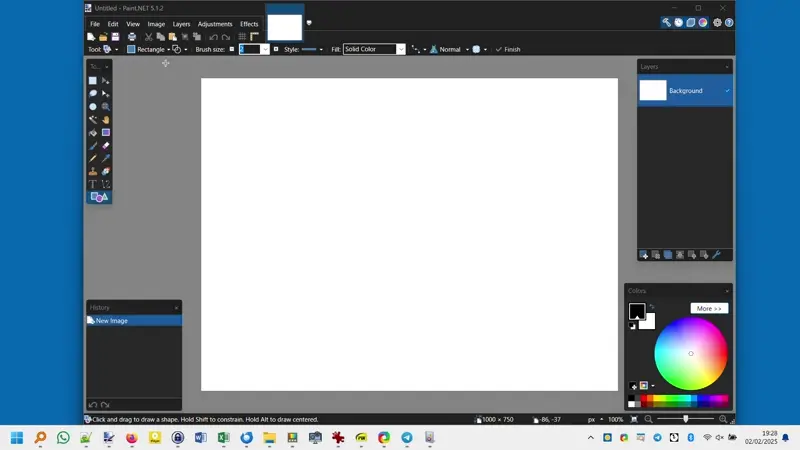This screenshot has width=800, height=450.
Task: Select the Text tool
Action: (92, 184)
